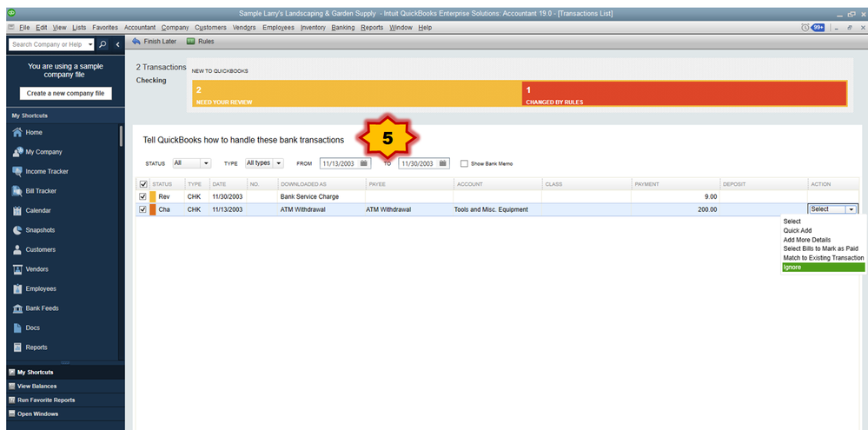Open the Bill Tracker icon
The width and height of the screenshot is (868, 430).
click(x=17, y=191)
